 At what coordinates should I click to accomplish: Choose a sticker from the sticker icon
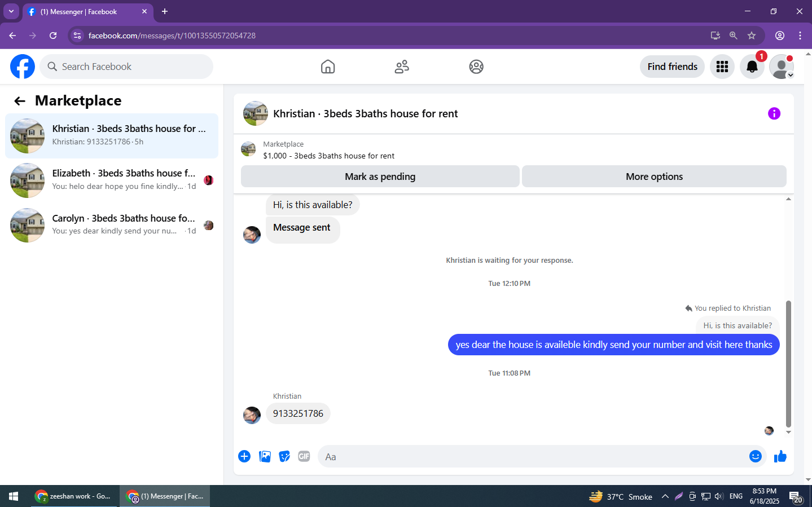284,456
